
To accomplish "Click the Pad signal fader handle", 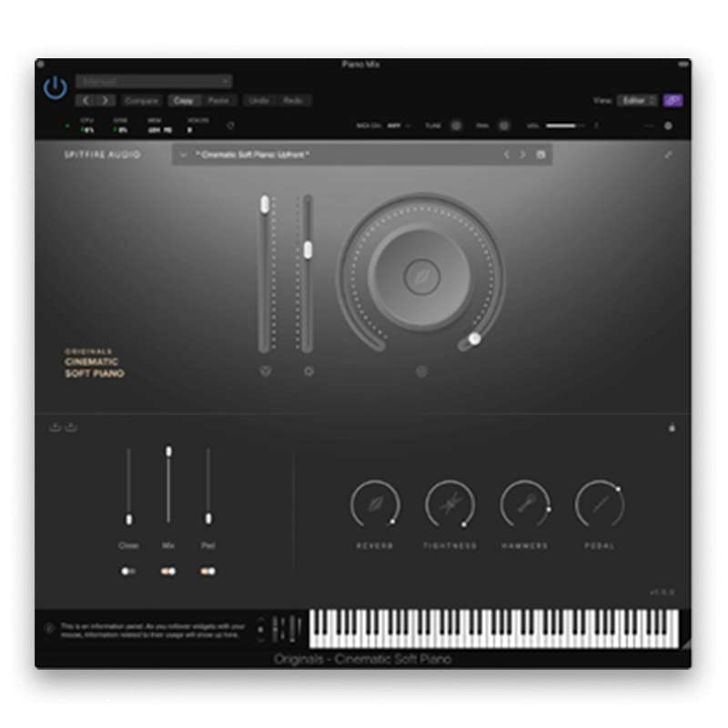I will pos(208,519).
